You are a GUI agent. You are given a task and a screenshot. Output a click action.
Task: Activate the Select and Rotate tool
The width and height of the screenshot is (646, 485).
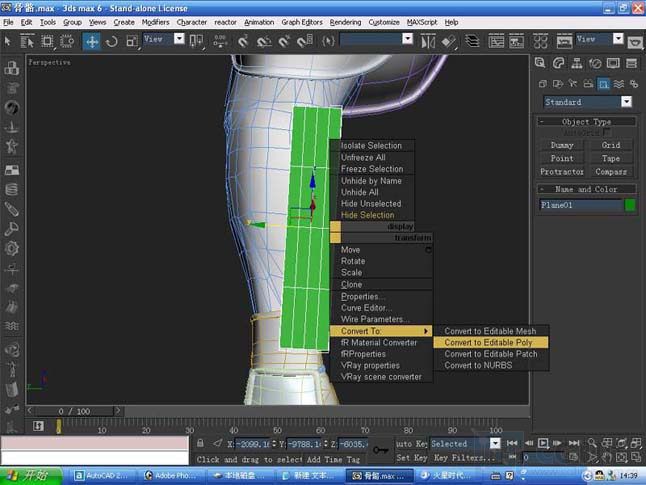coord(112,41)
